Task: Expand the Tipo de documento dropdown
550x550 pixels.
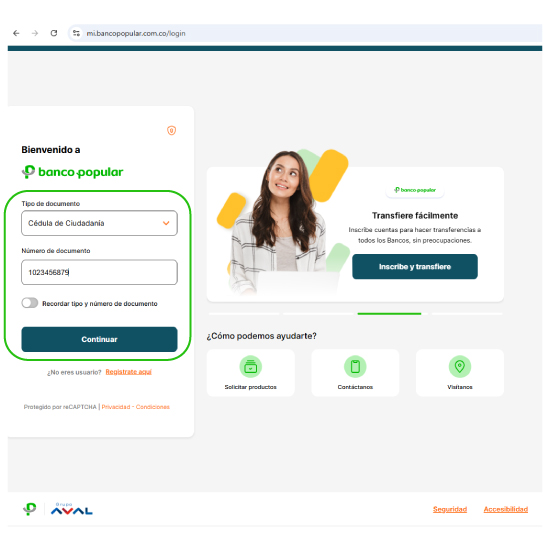Action: (99, 223)
